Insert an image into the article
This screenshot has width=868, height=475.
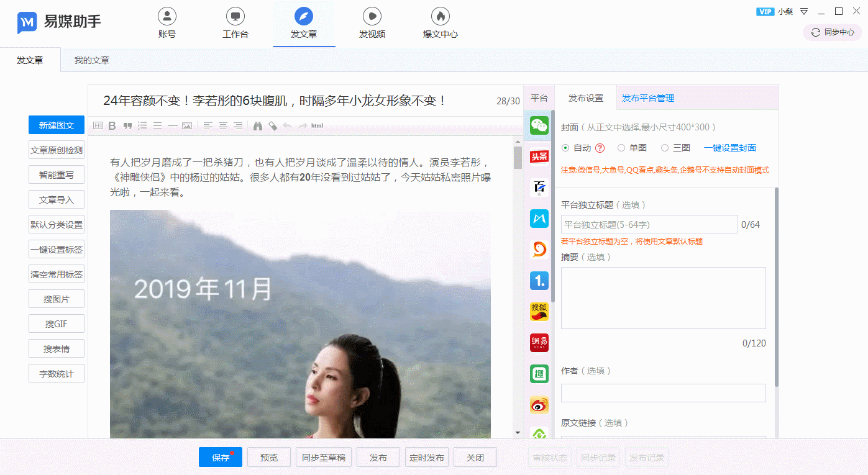click(187, 125)
